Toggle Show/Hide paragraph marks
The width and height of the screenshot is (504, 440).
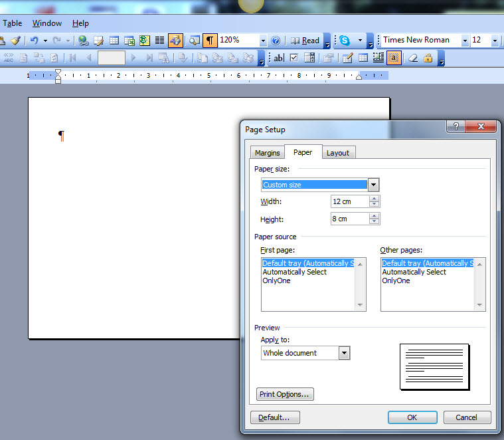pos(210,41)
